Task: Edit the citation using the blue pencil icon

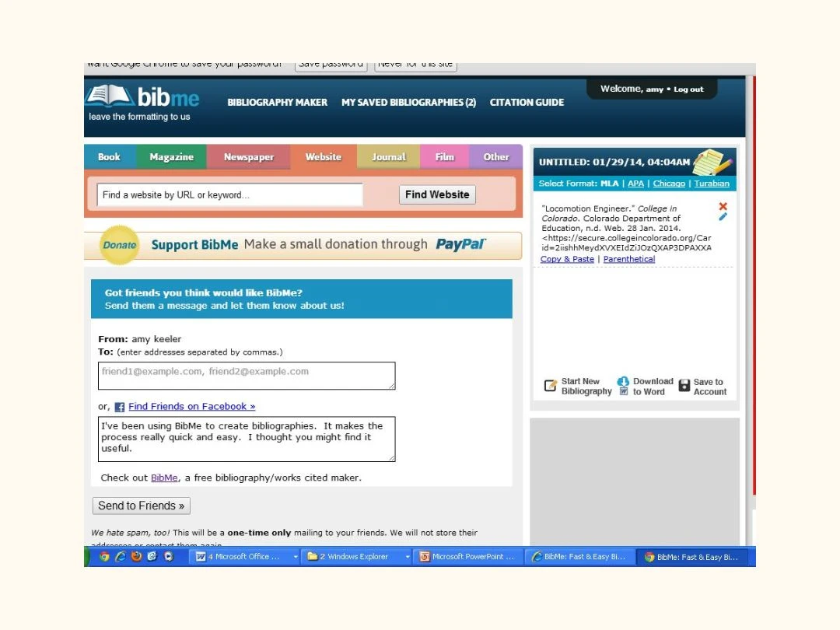Action: point(723,217)
